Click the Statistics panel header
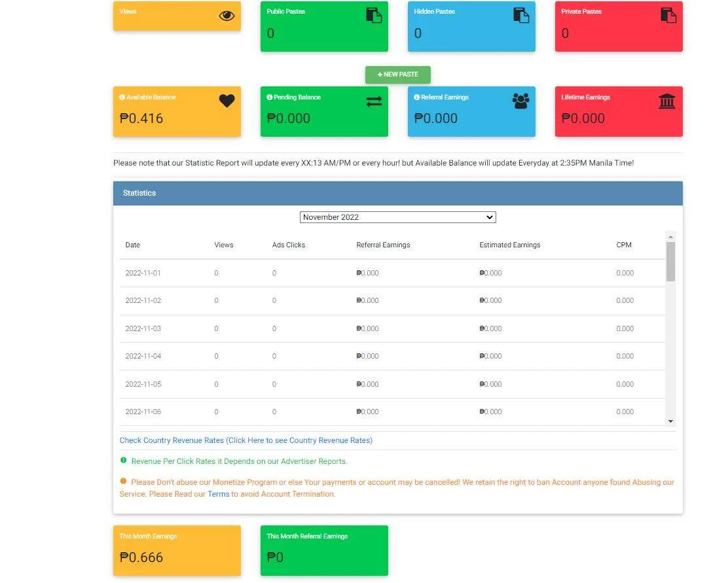This screenshot has width=728, height=583. 398,193
